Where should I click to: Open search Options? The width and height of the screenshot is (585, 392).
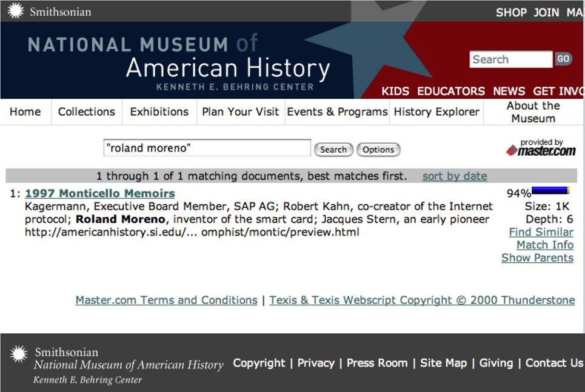378,150
